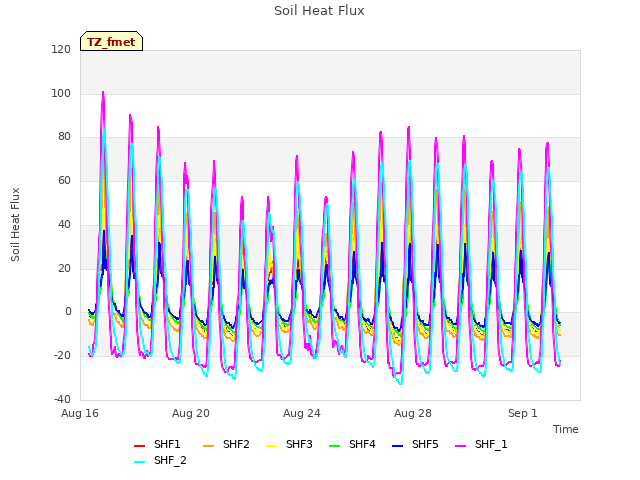Click the yellow SHF3 legend color marker
Viewport: 640px width, 480px height.
(271, 446)
